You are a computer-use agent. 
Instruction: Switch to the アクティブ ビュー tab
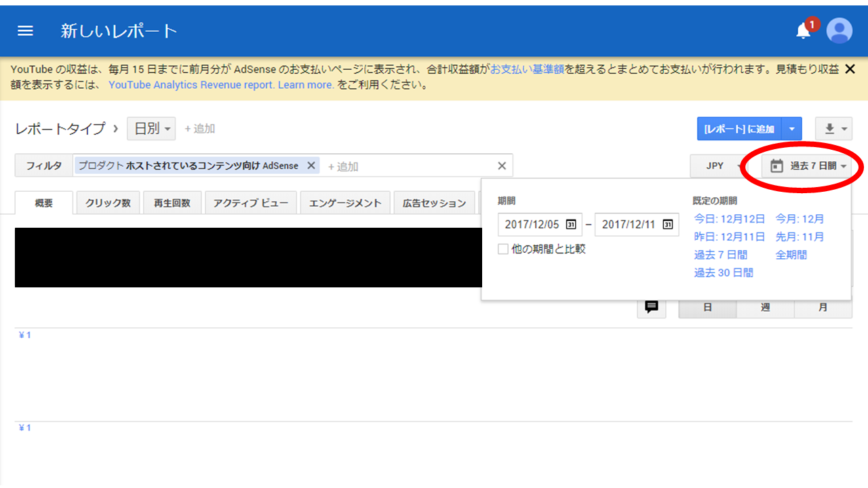click(251, 203)
